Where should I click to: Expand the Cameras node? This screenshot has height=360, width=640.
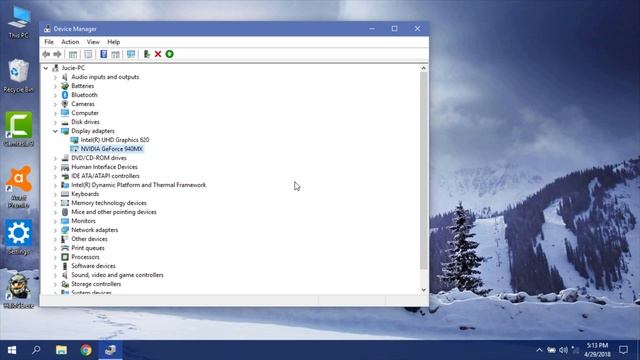click(x=55, y=104)
